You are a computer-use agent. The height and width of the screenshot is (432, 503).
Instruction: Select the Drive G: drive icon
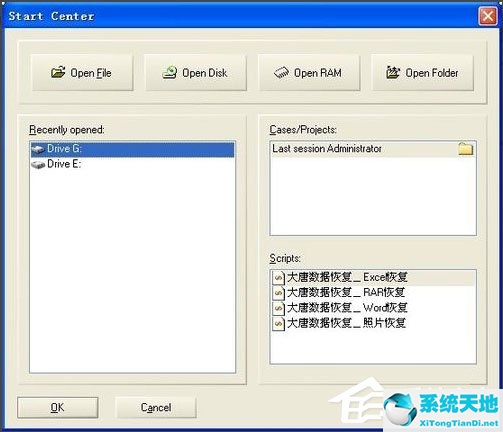(38, 149)
